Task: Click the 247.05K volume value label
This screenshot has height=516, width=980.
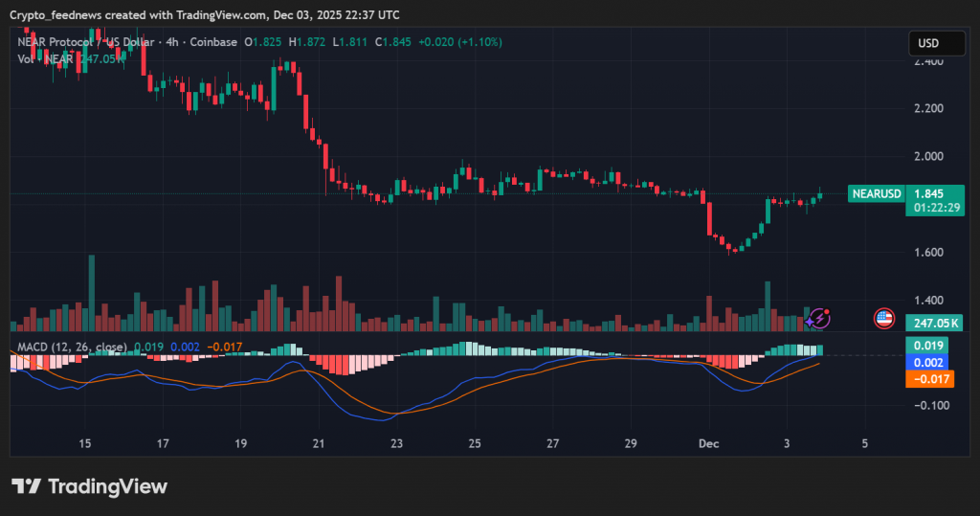Action: [934, 325]
